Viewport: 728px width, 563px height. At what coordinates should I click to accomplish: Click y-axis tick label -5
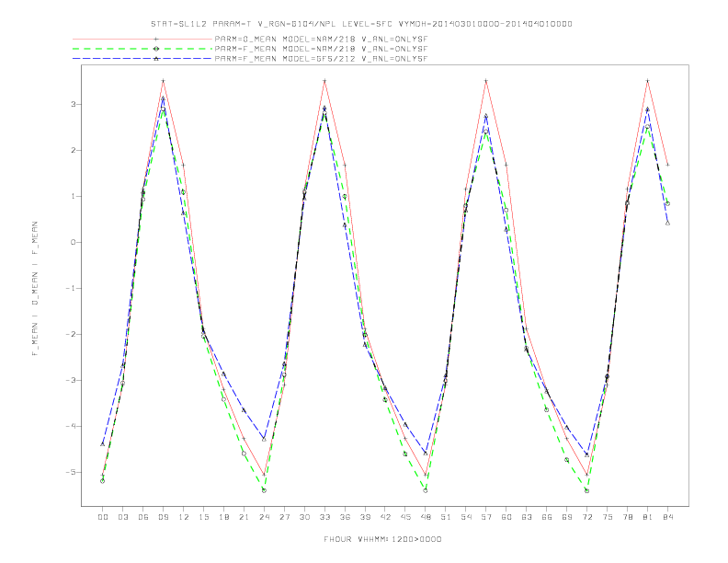[71, 473]
